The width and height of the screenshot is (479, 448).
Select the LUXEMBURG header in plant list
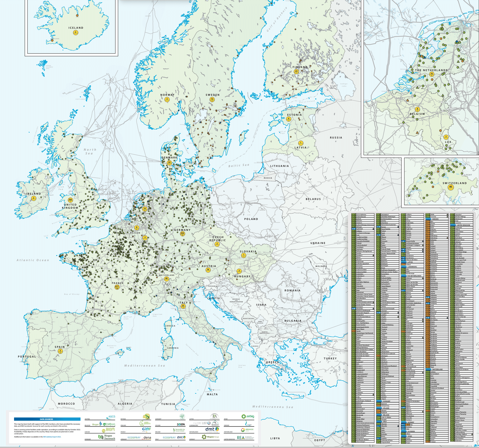pos(412,267)
